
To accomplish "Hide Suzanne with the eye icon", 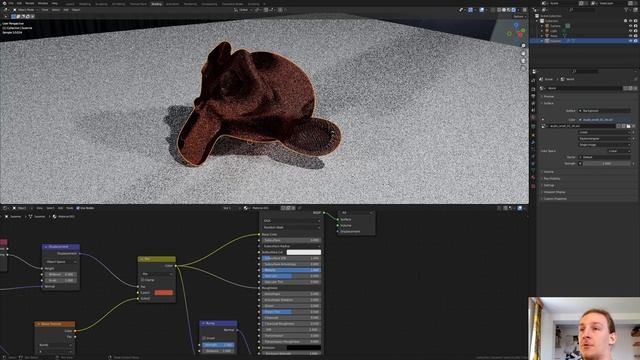I will (x=630, y=41).
